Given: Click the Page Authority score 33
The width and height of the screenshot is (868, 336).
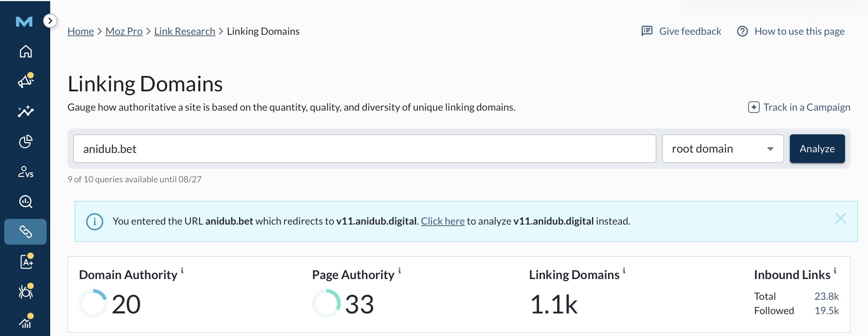Looking at the screenshot, I should (359, 304).
